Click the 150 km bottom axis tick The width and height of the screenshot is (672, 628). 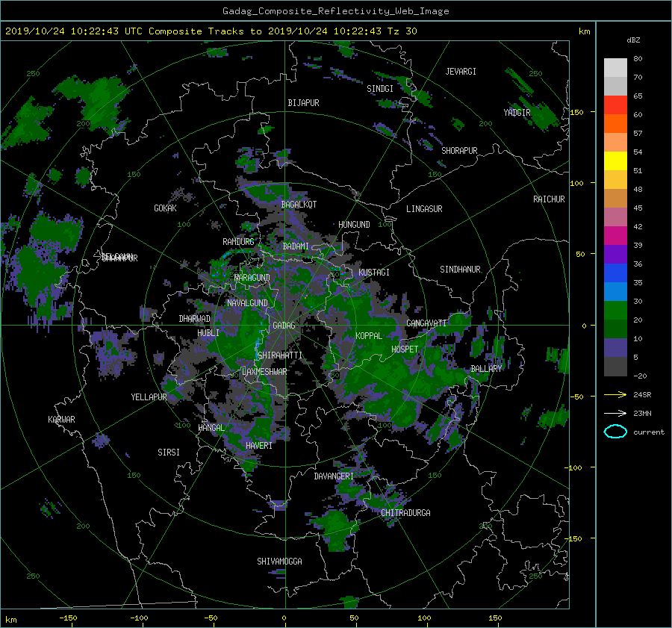[x=495, y=618]
